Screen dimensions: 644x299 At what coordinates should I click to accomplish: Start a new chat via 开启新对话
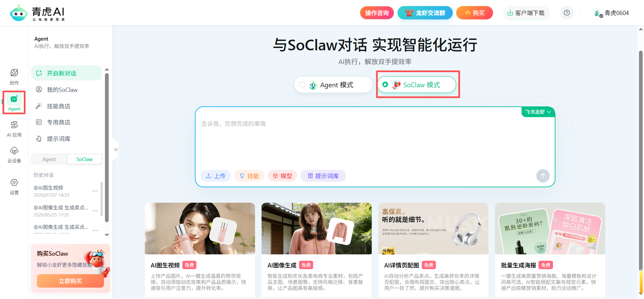66,73
